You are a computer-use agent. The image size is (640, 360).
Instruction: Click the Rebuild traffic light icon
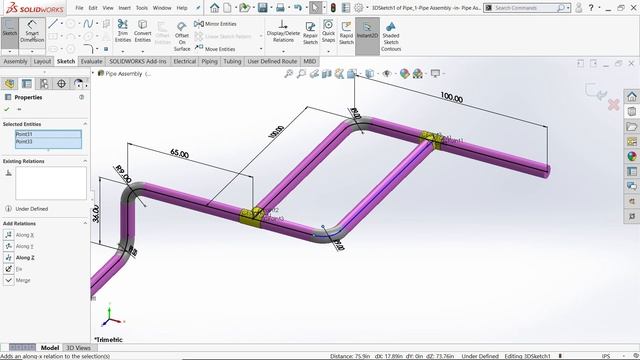(x=333, y=8)
